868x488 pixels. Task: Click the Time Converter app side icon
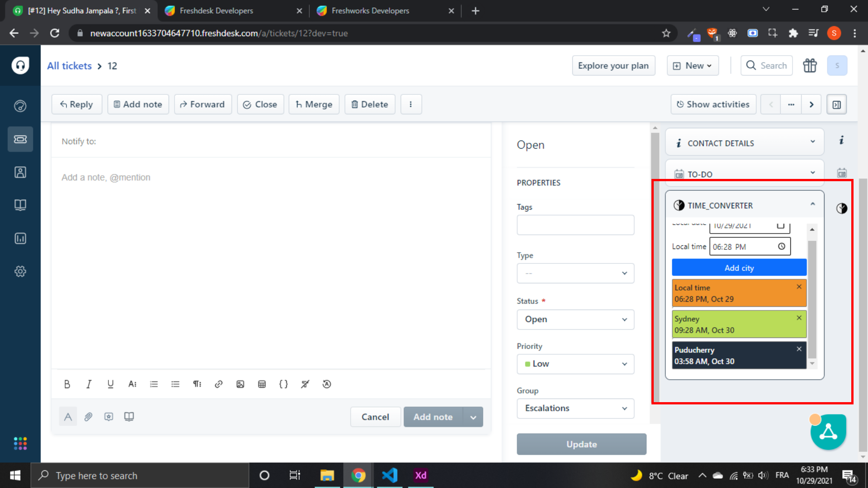point(841,208)
